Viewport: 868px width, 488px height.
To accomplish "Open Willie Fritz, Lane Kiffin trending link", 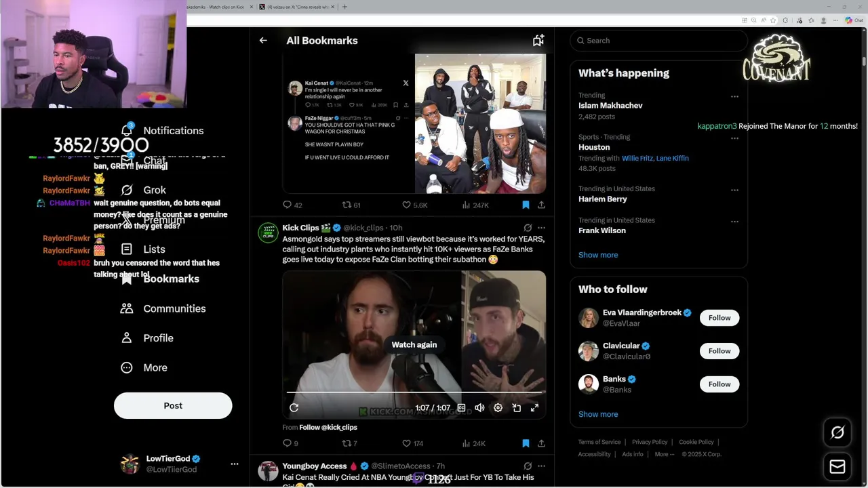I will (x=655, y=158).
